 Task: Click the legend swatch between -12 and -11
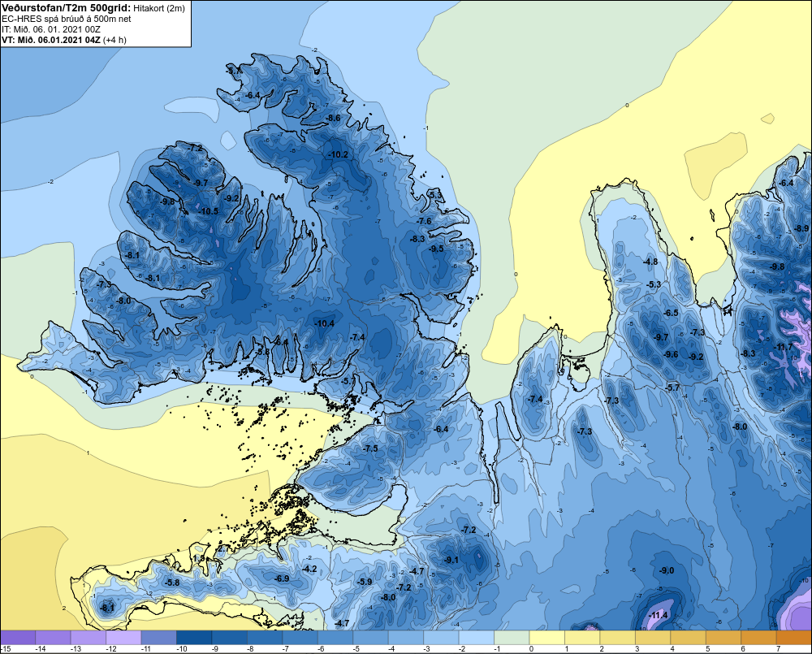[x=123, y=638]
